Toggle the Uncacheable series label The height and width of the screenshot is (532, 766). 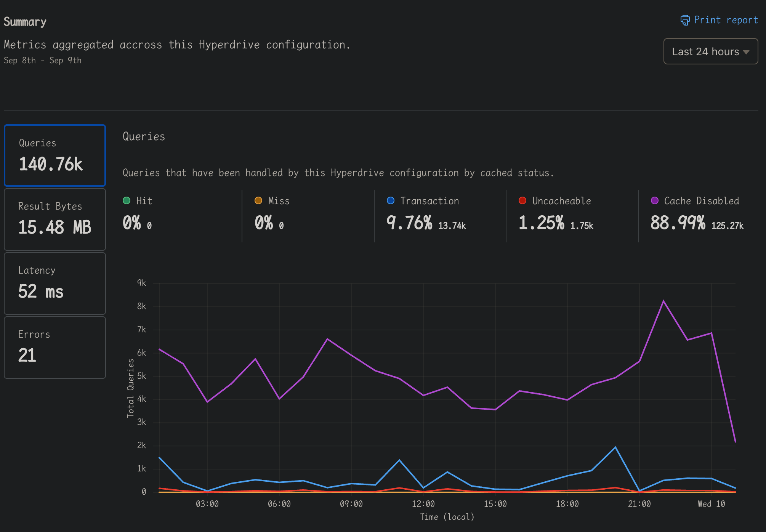pyautogui.click(x=561, y=201)
